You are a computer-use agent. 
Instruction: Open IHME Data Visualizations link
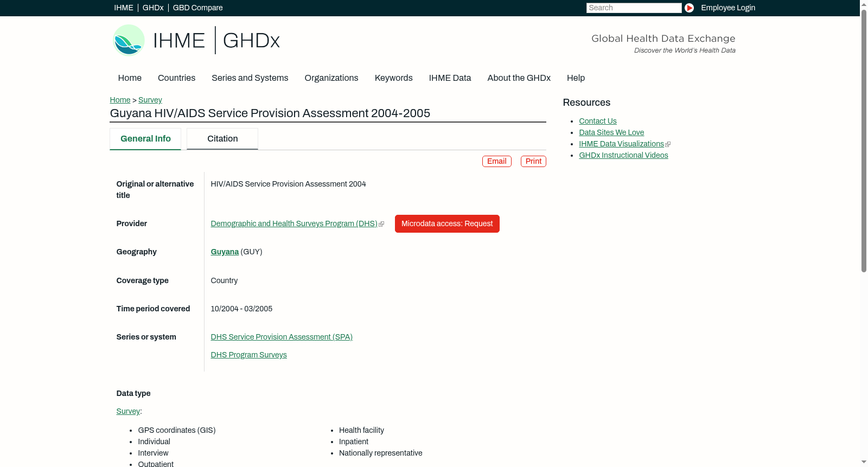tap(621, 144)
